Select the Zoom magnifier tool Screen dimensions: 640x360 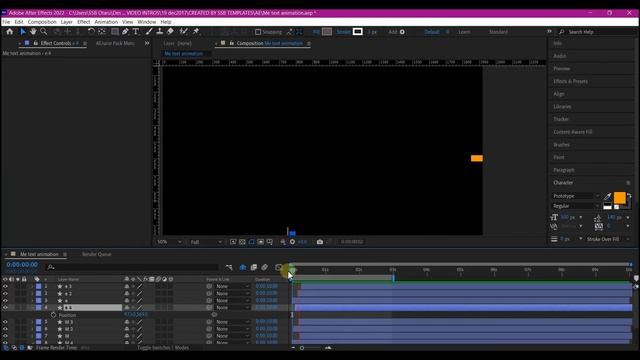coord(44,31)
